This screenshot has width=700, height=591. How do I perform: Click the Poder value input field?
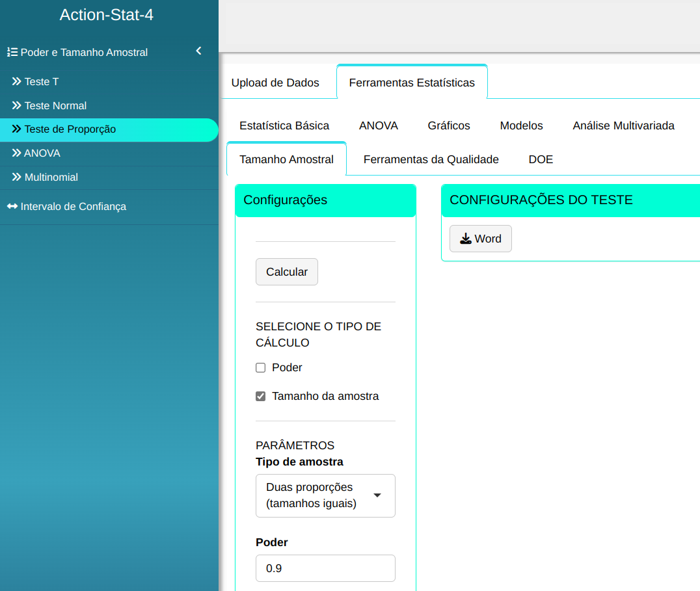325,568
